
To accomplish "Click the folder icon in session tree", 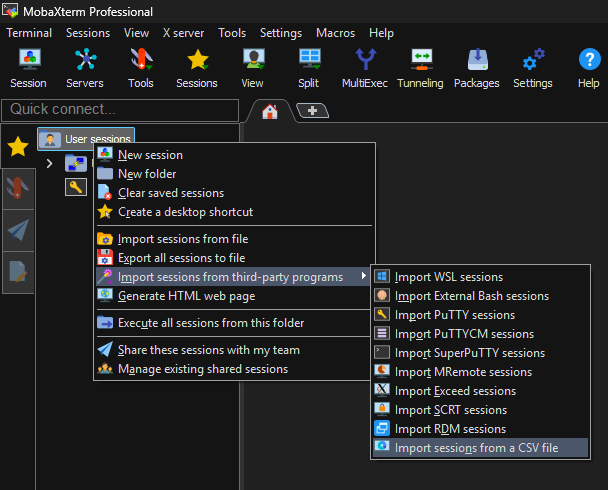I will [x=76, y=164].
